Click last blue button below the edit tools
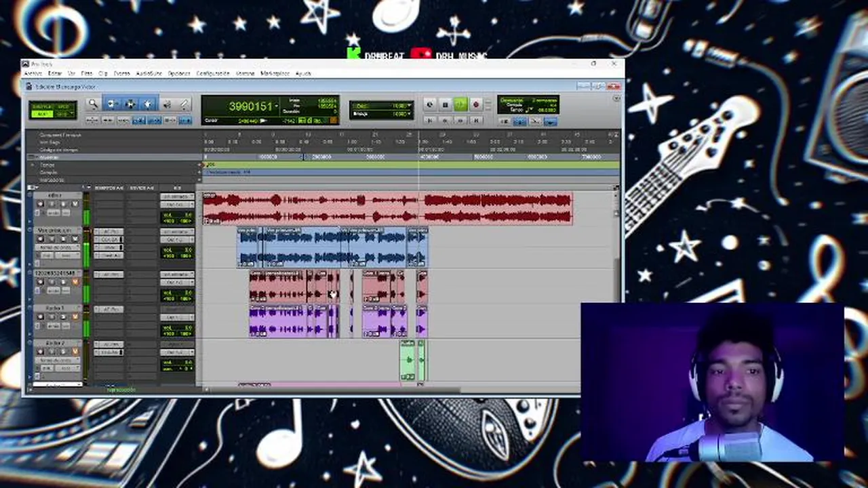The height and width of the screenshot is (488, 868). click(185, 120)
